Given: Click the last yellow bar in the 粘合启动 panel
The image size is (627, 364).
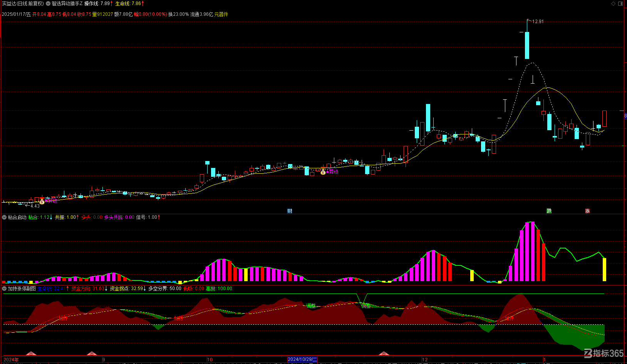Looking at the screenshot, I should (604, 270).
